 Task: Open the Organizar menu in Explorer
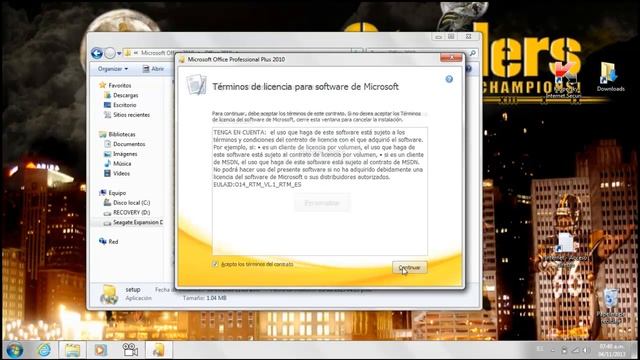click(113, 69)
